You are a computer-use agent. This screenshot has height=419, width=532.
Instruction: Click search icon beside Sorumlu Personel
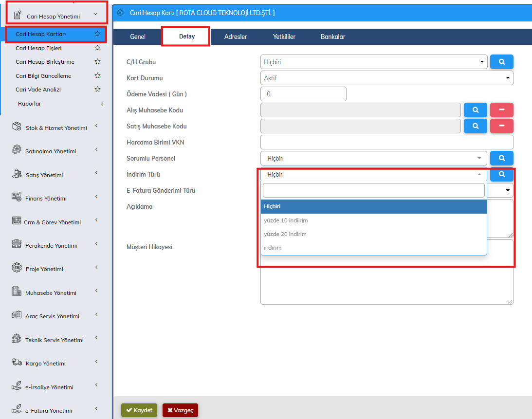pos(501,158)
